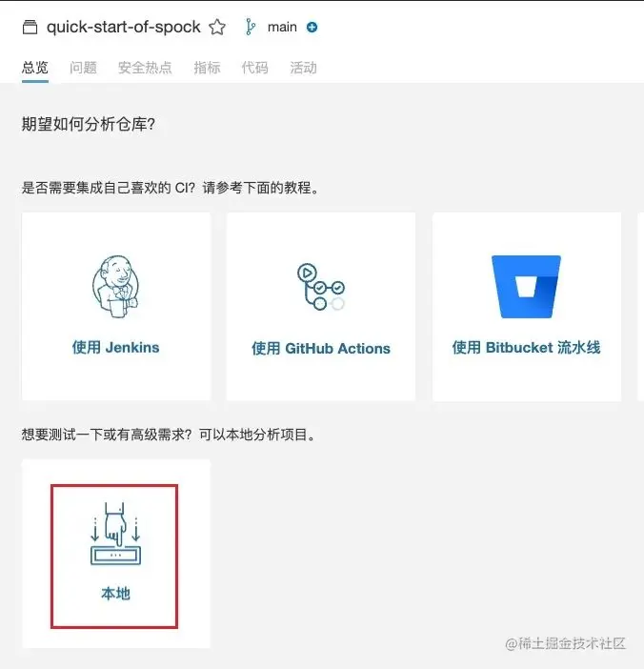Click the Bitbucket bucket logo
Image resolution: width=644 pixels, height=669 pixels.
point(526,286)
